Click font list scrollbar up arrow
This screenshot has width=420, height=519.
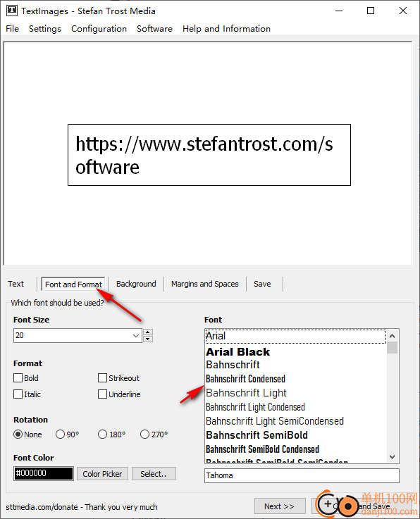click(393, 336)
